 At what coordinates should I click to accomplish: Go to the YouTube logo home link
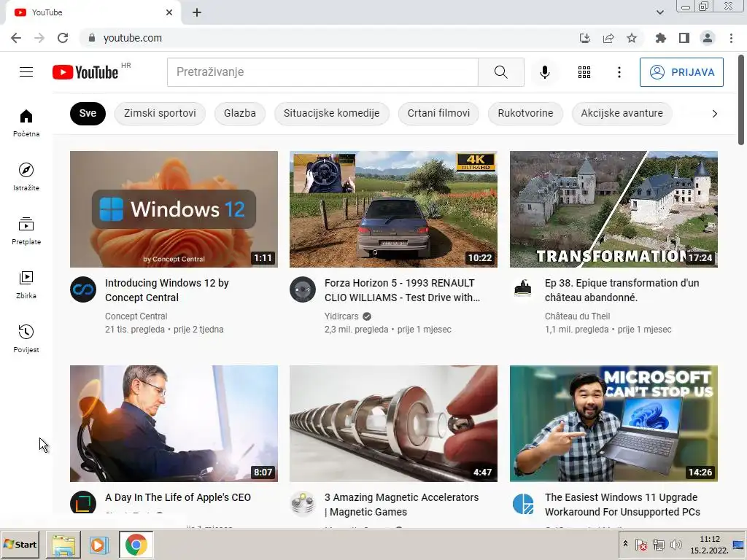click(x=85, y=72)
